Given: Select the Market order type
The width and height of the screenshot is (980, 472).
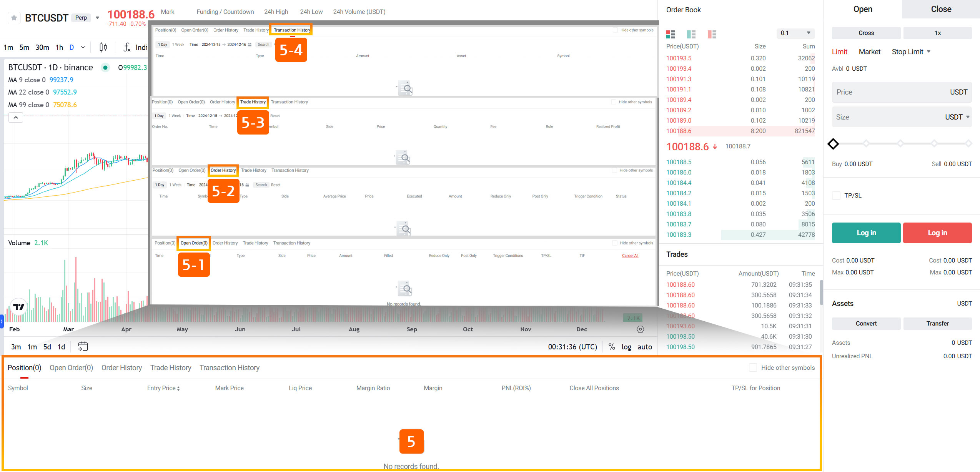Looking at the screenshot, I should [869, 52].
